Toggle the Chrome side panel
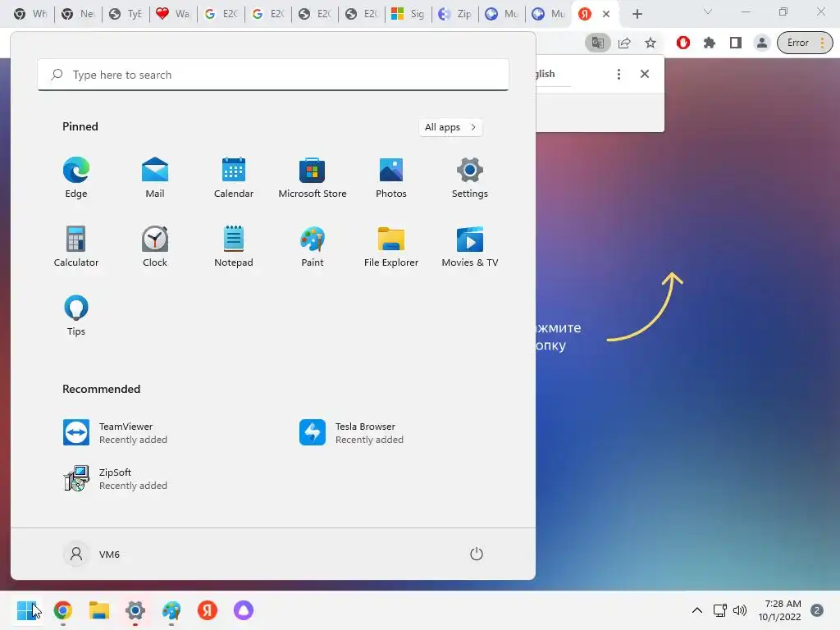This screenshot has width=840, height=630. pyautogui.click(x=736, y=43)
